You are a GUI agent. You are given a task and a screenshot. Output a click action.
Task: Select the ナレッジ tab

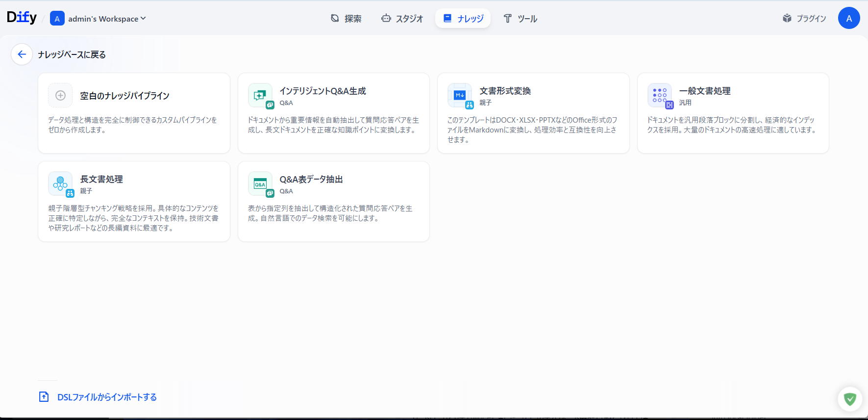click(x=463, y=19)
